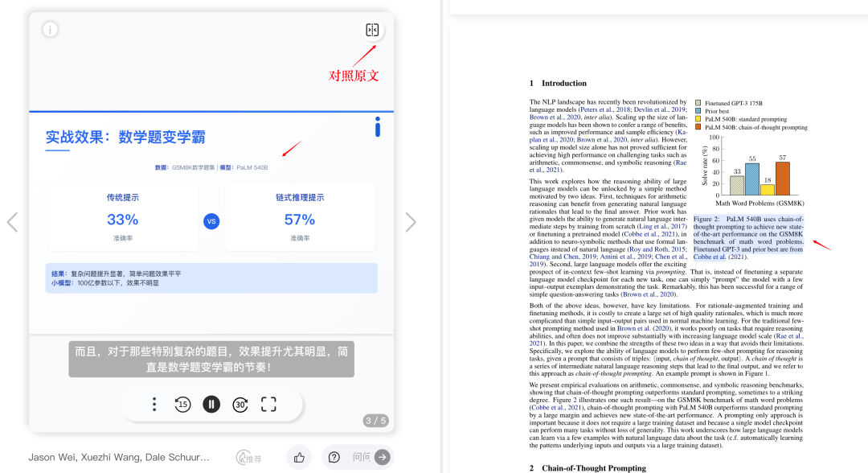The width and height of the screenshot is (868, 473).
Task: Open the info icon on the slide card
Action: [51, 29]
